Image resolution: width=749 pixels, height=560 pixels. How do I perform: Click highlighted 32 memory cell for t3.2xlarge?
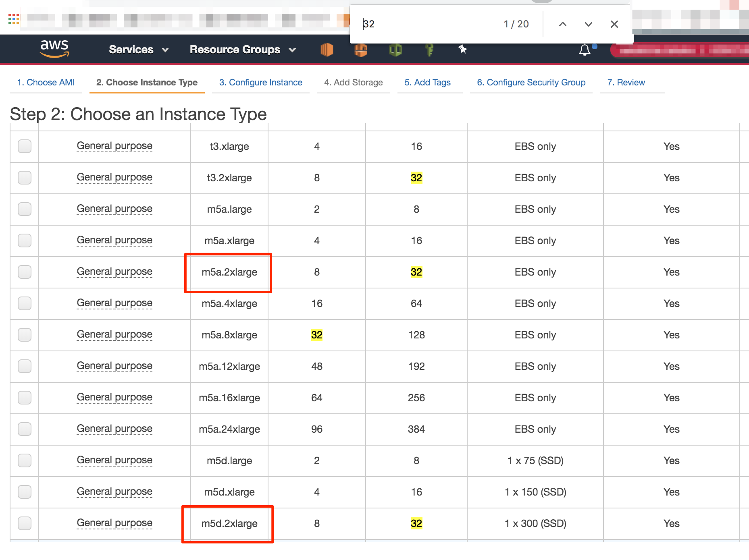[416, 178]
